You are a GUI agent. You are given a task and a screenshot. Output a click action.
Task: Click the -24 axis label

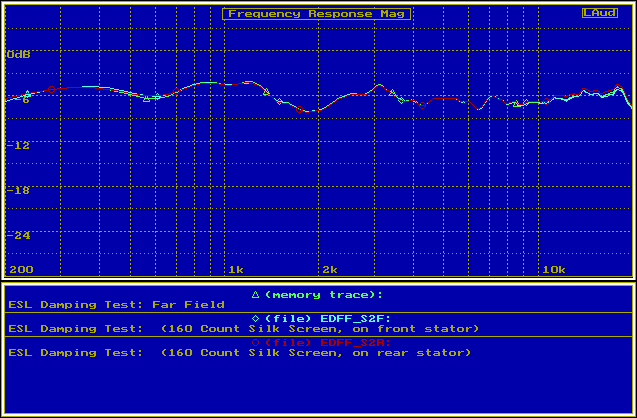[18, 236]
